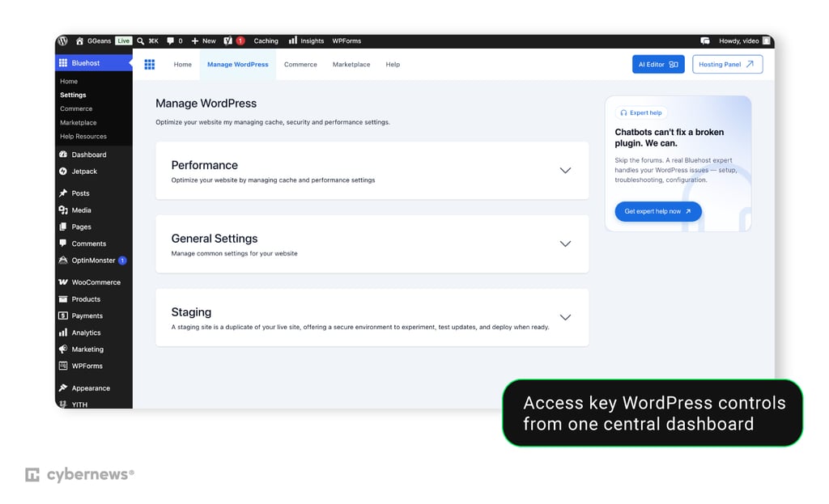Screen dimensions: 829x504
Task: Click the Jetpack icon in sidebar
Action: [63, 172]
